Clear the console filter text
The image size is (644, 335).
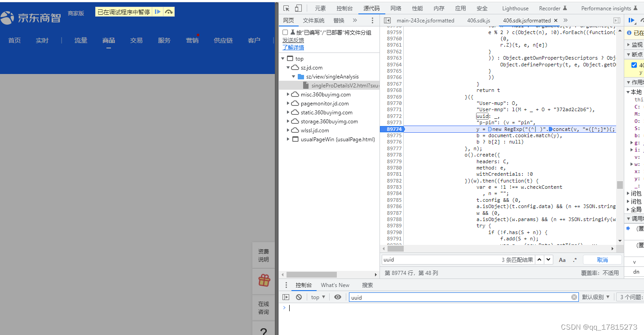point(574,297)
